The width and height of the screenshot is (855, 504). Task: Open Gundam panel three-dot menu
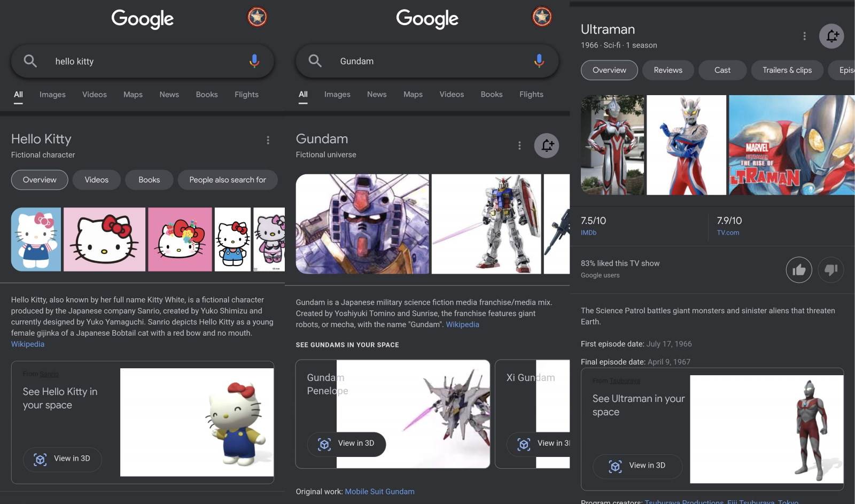point(519,145)
